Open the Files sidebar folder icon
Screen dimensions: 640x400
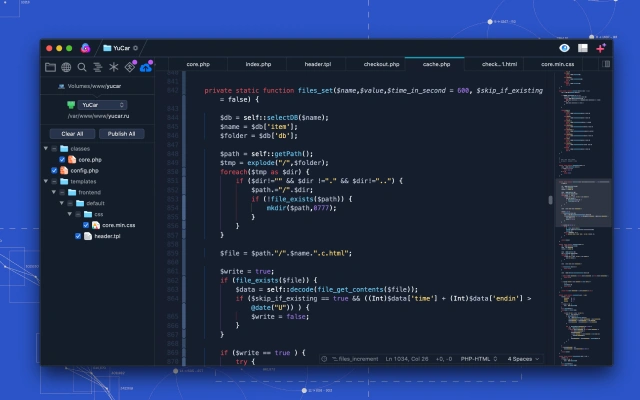(x=50, y=67)
